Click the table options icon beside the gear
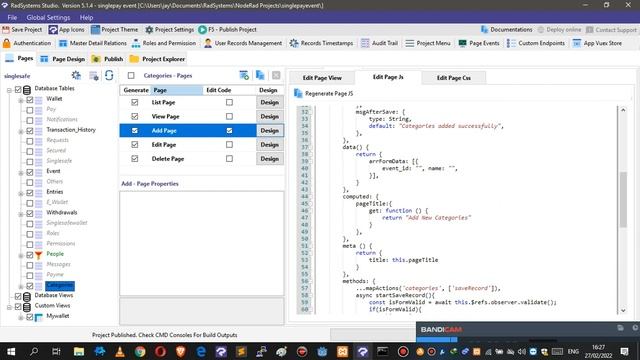 point(94,76)
